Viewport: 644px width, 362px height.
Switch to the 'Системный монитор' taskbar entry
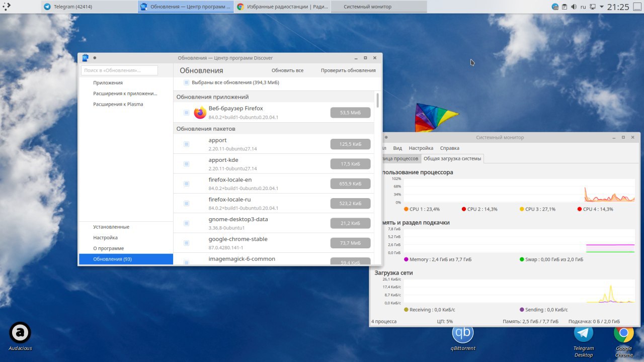point(379,7)
